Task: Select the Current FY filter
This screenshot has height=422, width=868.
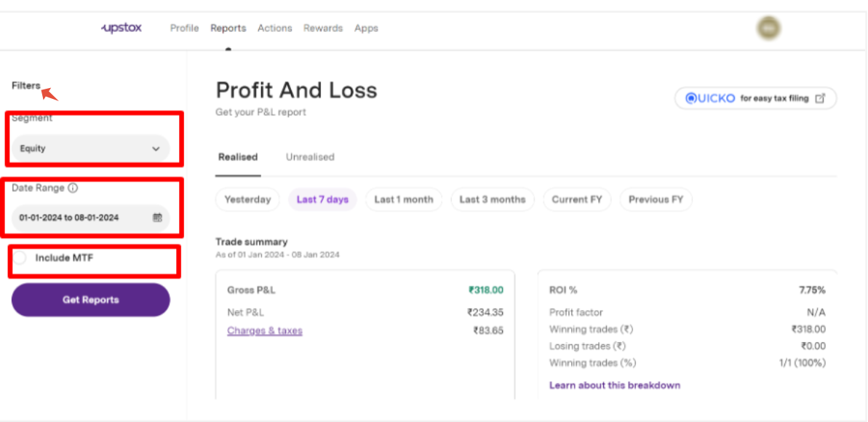Action: click(x=577, y=200)
